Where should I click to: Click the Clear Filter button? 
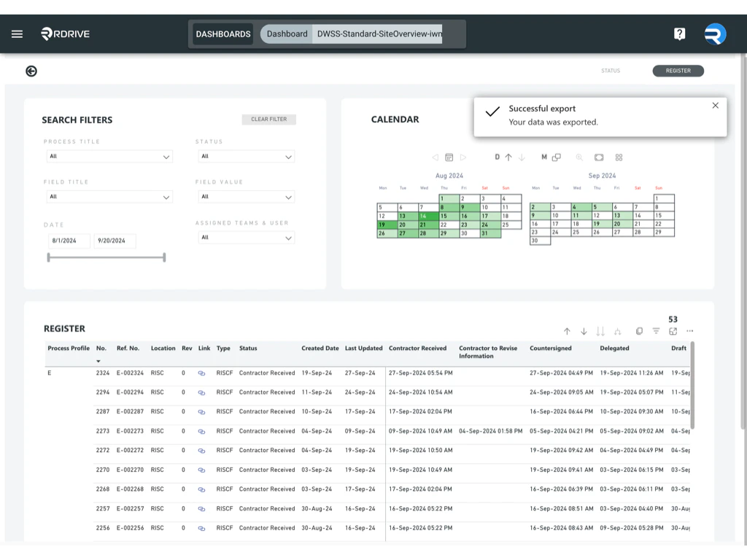coord(270,119)
